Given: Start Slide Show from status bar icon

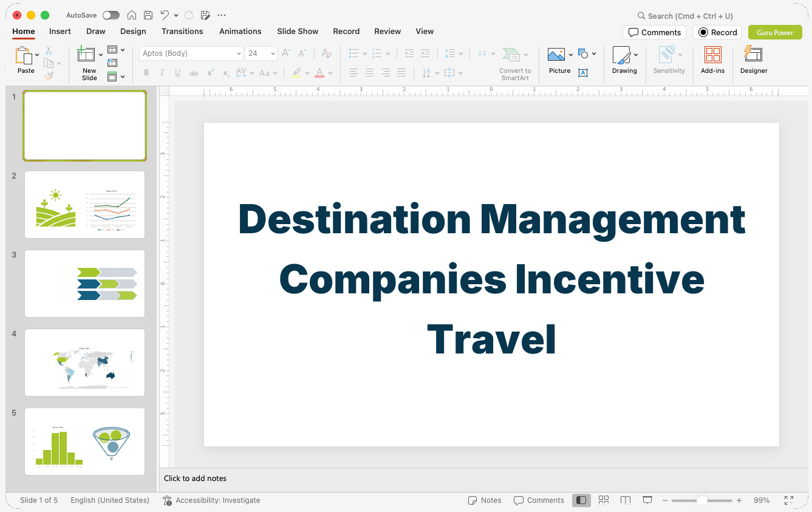Looking at the screenshot, I should coord(647,500).
